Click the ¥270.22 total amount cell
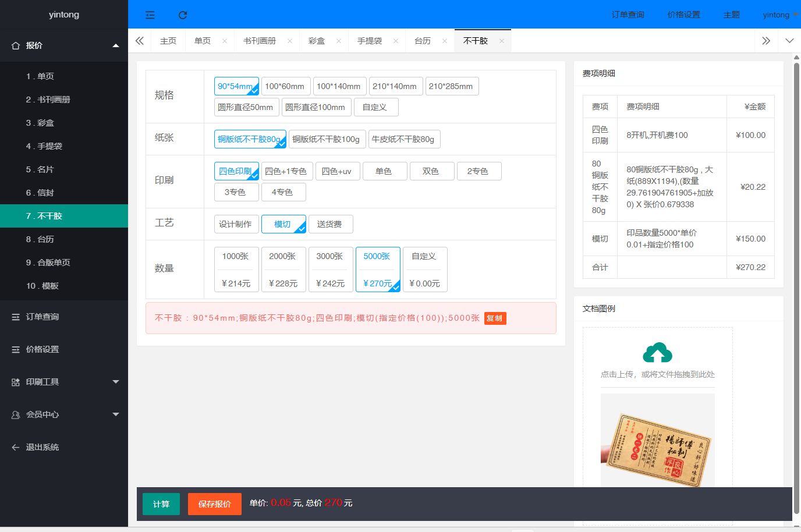801x532 pixels. click(x=750, y=267)
